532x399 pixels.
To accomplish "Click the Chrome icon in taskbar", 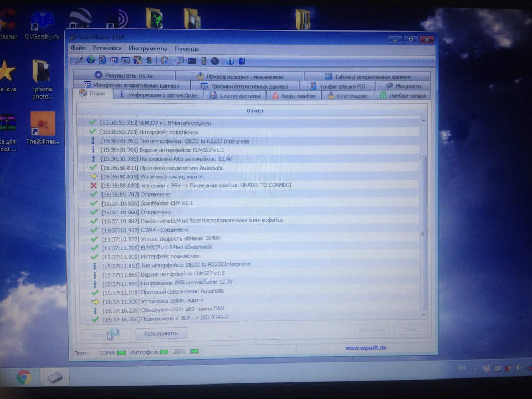I will pyautogui.click(x=24, y=377).
